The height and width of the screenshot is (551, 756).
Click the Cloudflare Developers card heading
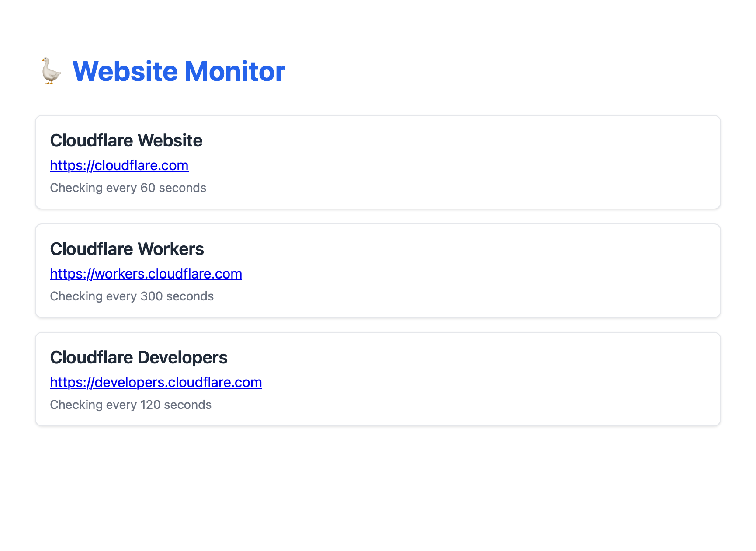[x=139, y=357]
